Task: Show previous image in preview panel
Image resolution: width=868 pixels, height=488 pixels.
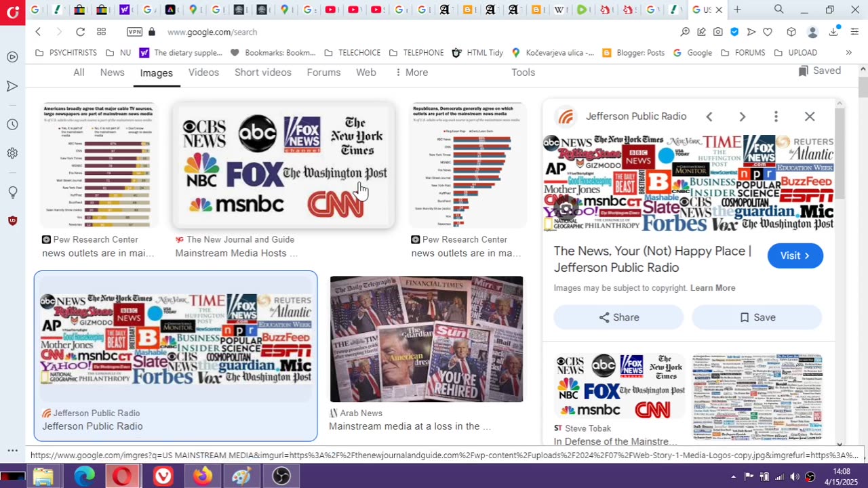Action: [709, 117]
